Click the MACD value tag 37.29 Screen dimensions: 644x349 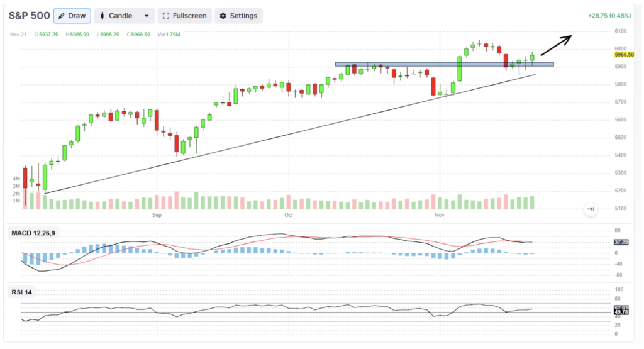621,242
